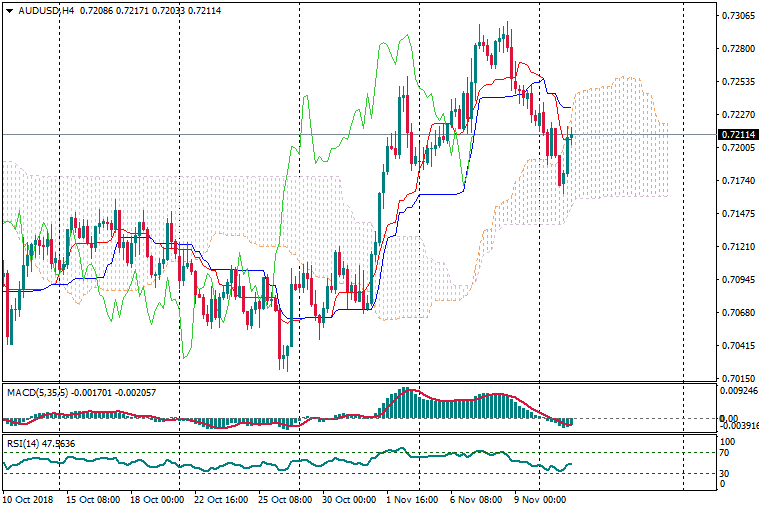Image resolution: width=759 pixels, height=511 pixels.
Task: Click the RSI 70 level label
Action: (x=726, y=453)
